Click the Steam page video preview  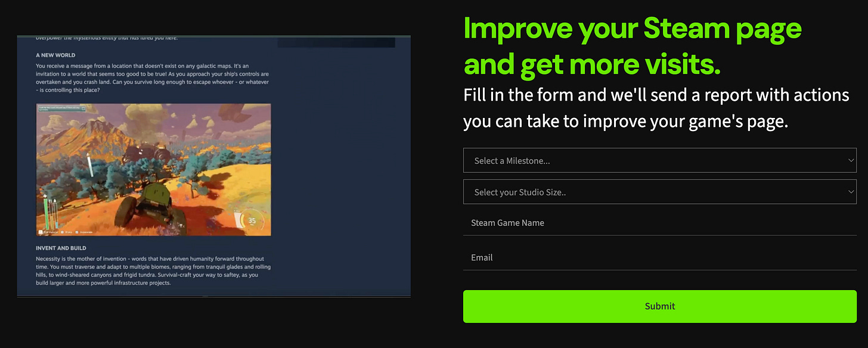coord(213,166)
